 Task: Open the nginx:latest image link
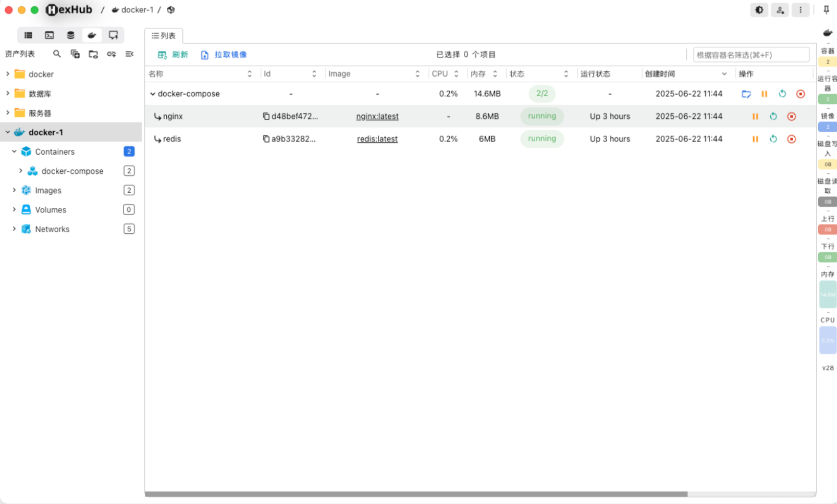click(x=377, y=116)
